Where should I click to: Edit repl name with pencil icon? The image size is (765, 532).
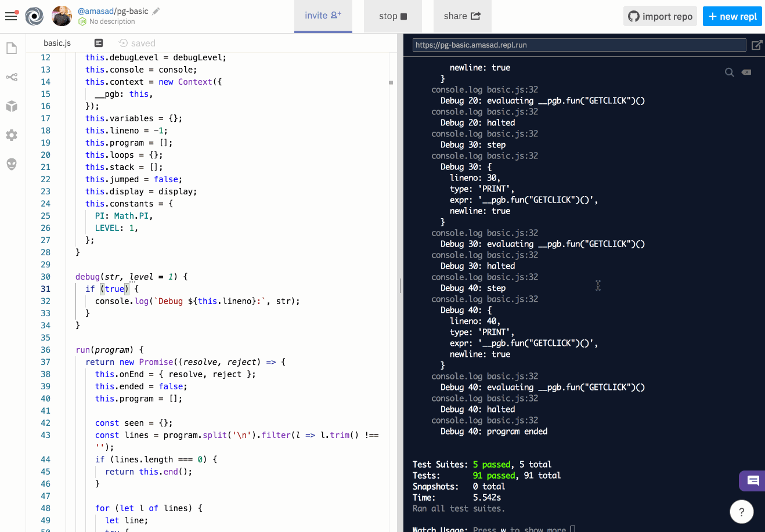coord(156,11)
